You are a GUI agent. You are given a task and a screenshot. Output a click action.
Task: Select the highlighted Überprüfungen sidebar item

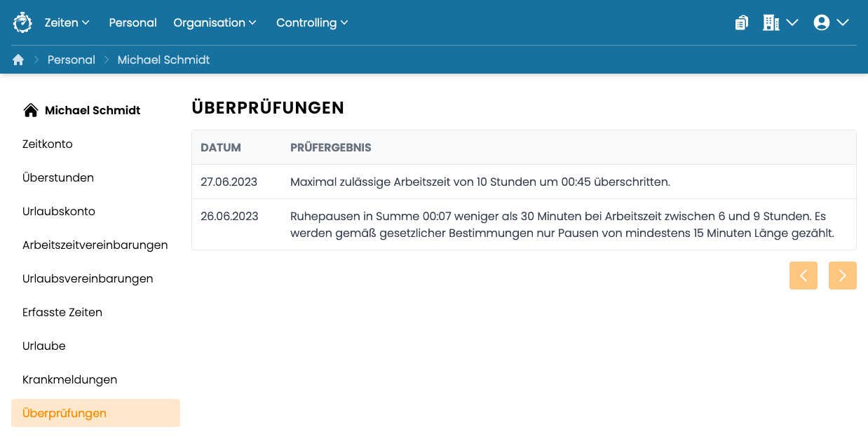click(95, 413)
